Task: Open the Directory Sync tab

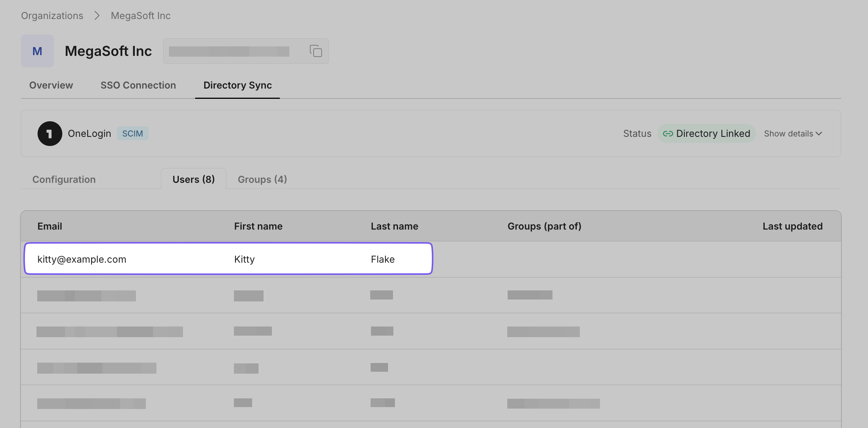Action: [237, 85]
